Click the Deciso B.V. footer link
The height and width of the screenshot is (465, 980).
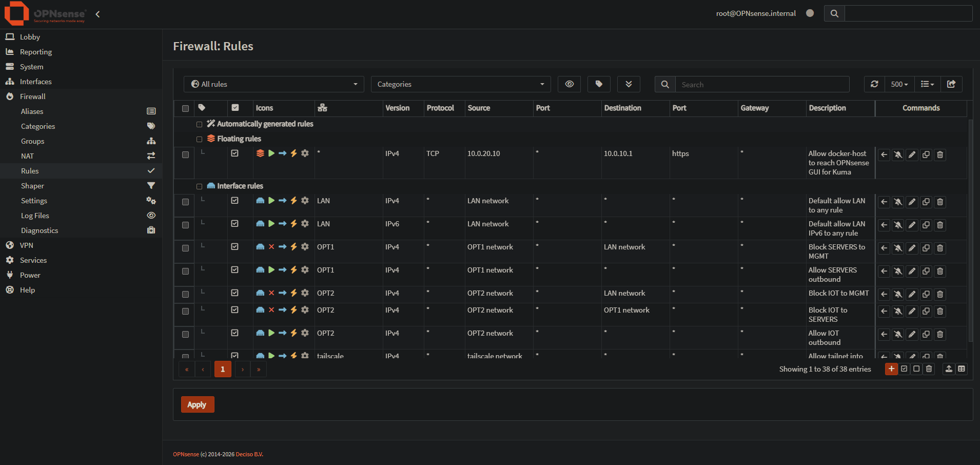[x=249, y=454]
